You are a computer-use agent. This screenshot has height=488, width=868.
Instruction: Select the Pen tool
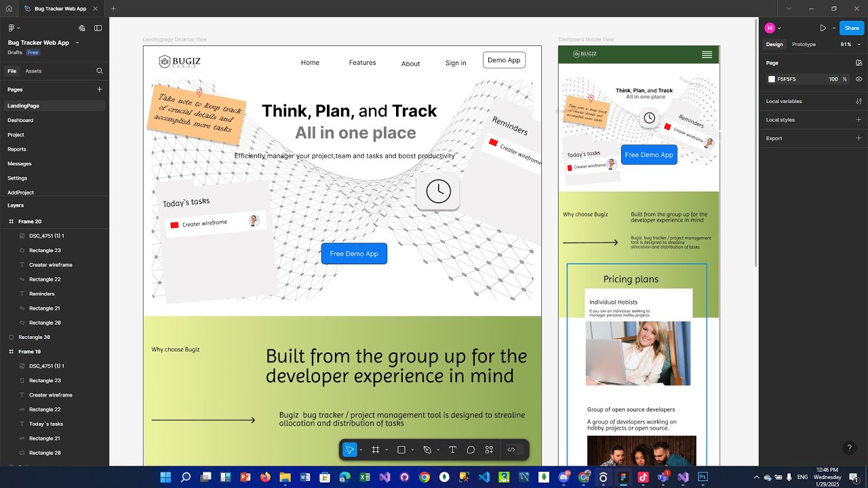click(x=427, y=450)
